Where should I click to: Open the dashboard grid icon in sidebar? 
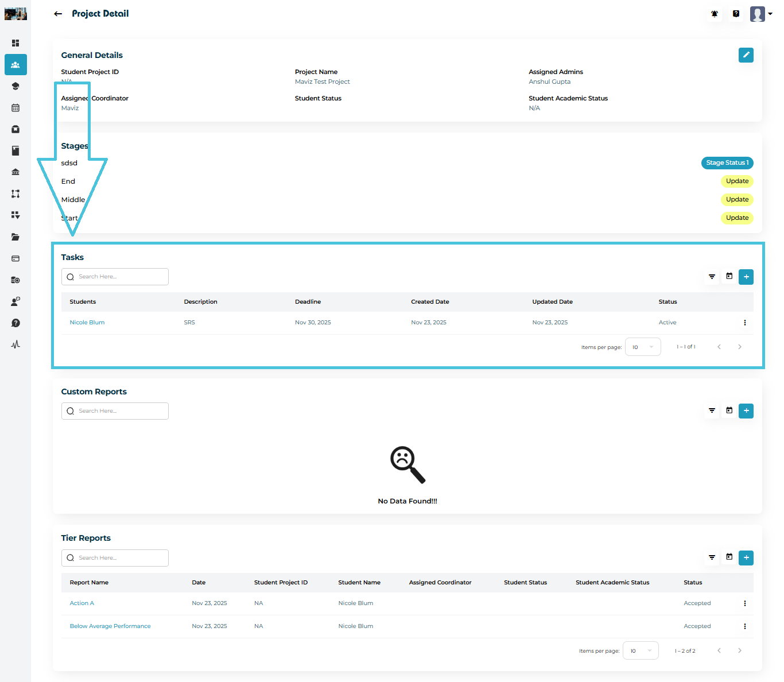pos(15,43)
